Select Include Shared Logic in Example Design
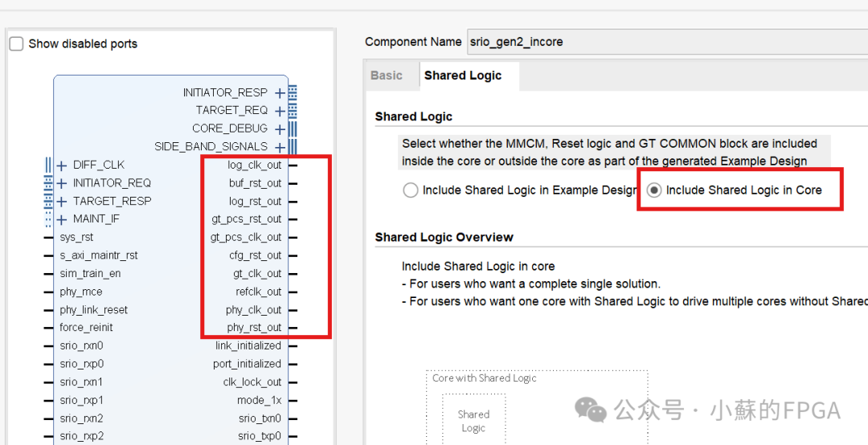Viewport: 868px width, 445px height. click(x=411, y=190)
